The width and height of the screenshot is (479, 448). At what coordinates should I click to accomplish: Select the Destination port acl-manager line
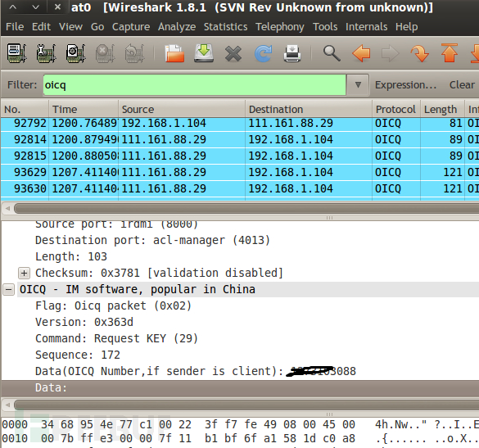(x=152, y=240)
